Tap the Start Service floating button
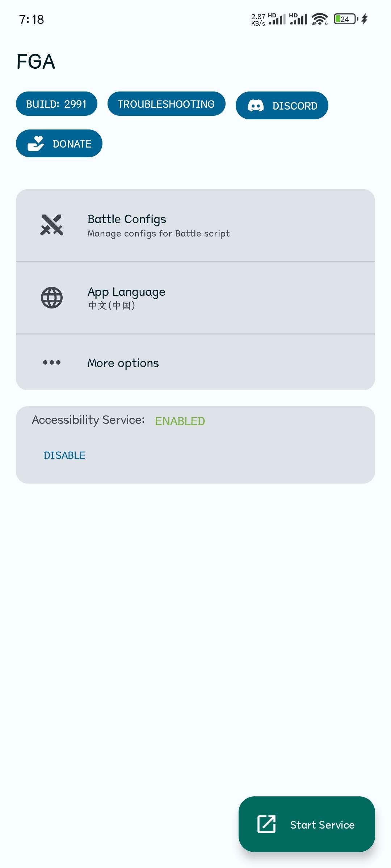Screen dimensions: 391x868 pyautogui.click(x=307, y=824)
